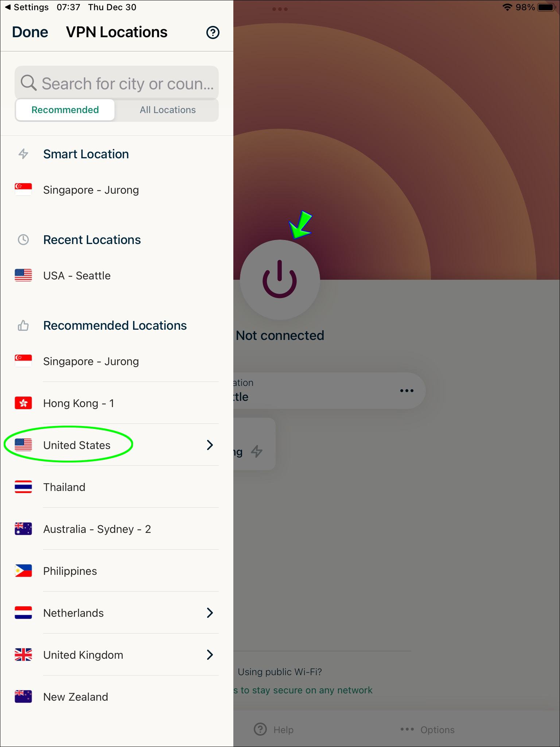Expand the Netherlands city list chevron
The width and height of the screenshot is (560, 747).
pyautogui.click(x=210, y=613)
